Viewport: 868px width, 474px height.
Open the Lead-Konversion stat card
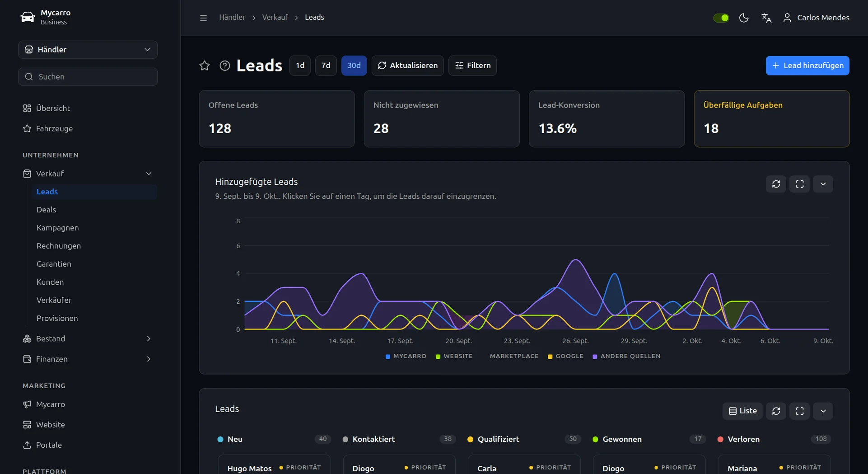tap(607, 119)
